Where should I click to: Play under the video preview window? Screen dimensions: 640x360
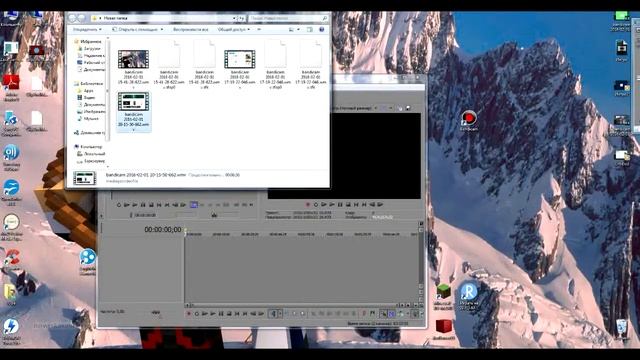pyautogui.click(x=332, y=204)
